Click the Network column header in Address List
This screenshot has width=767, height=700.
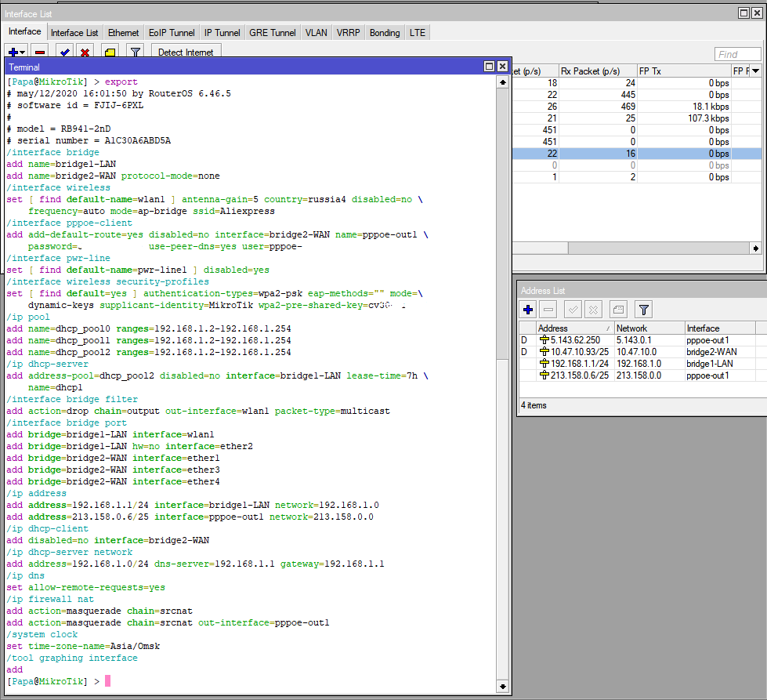(x=649, y=328)
